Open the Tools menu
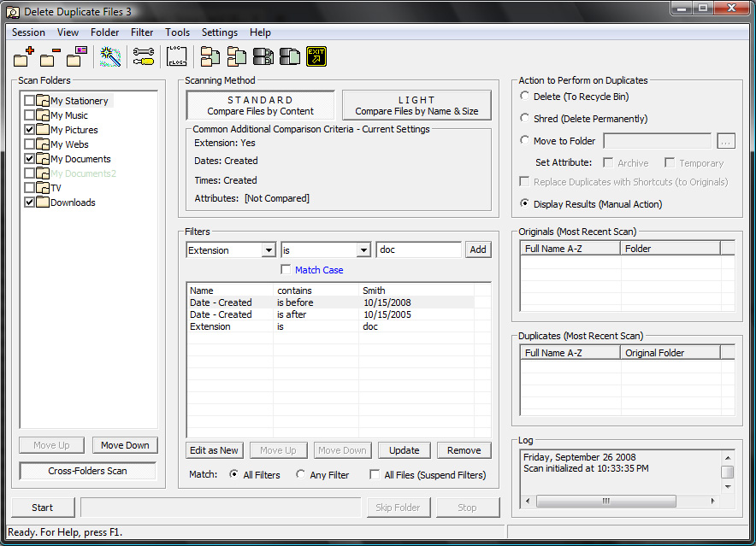The height and width of the screenshot is (546, 756). (x=178, y=32)
